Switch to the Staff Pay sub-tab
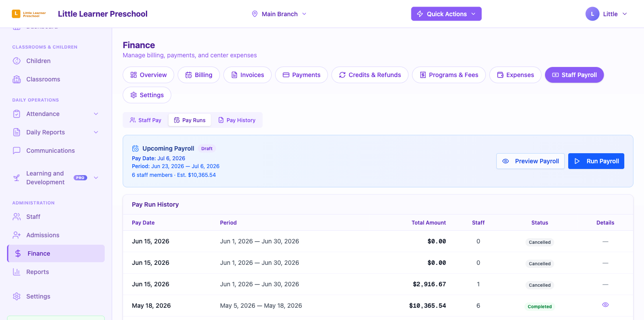 click(145, 120)
